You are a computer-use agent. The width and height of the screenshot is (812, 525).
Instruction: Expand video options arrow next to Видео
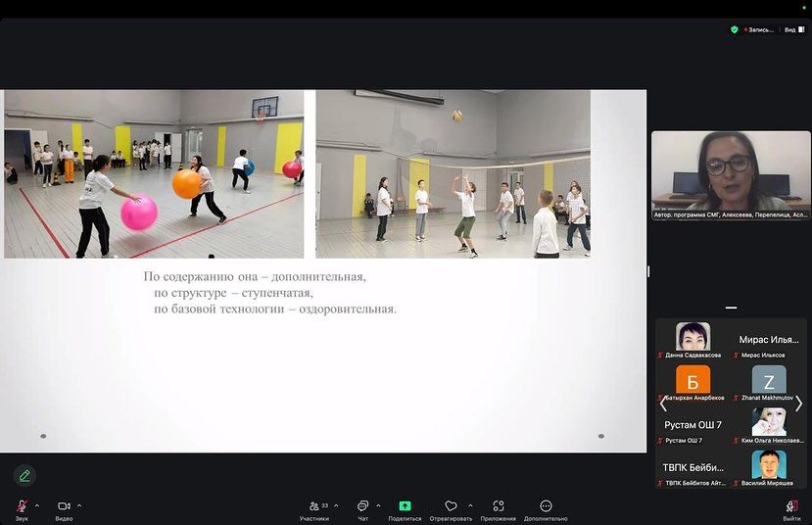pos(79,505)
